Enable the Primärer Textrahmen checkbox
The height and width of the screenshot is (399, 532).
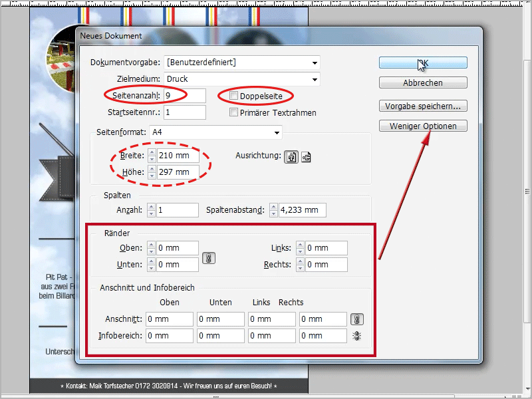[x=233, y=112]
